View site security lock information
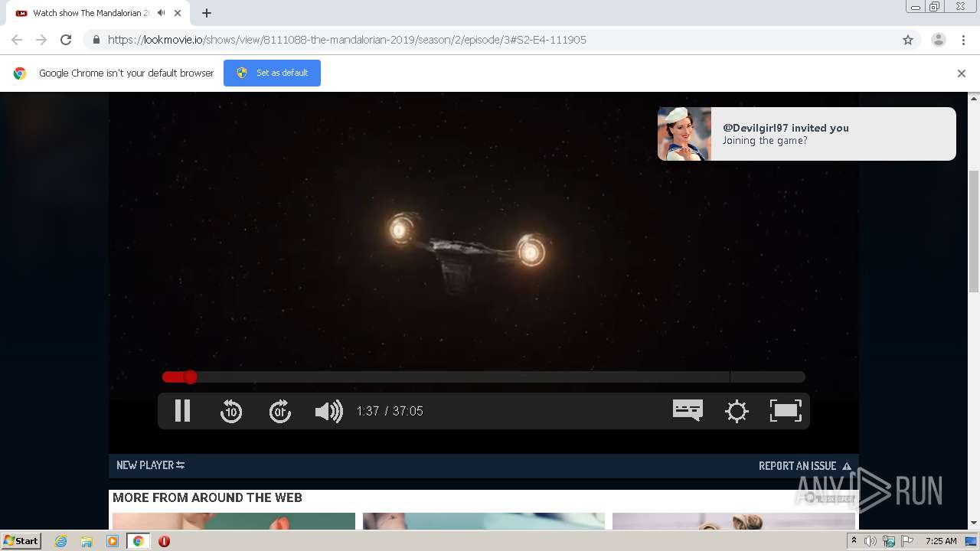 (x=96, y=40)
